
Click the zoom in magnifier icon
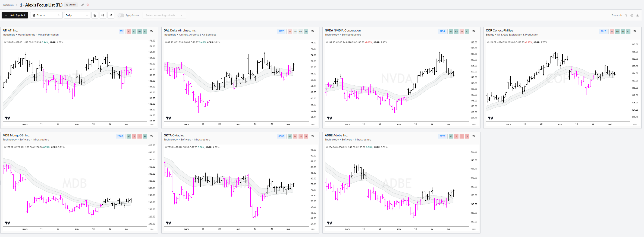(x=111, y=15)
